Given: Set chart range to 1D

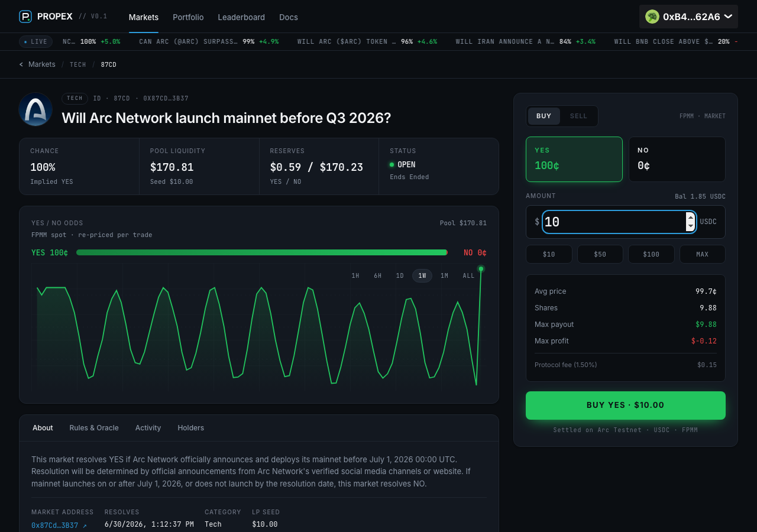Looking at the screenshot, I should point(400,276).
